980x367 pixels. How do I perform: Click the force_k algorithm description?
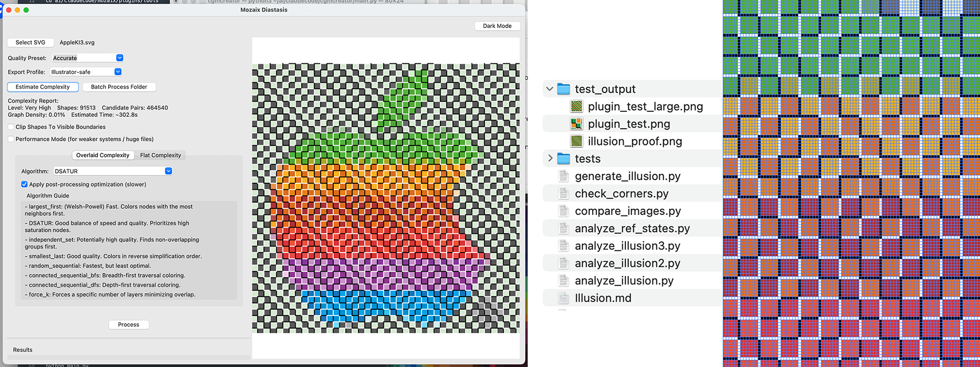pyautogui.click(x=110, y=295)
